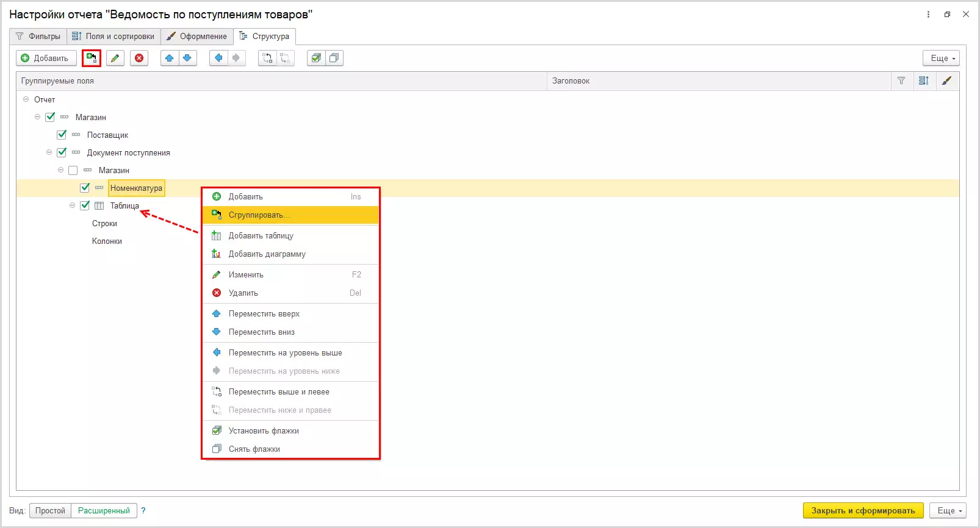Choose Сгруппировать in the context menu
Image resolution: width=980 pixels, height=528 pixels.
(x=290, y=215)
